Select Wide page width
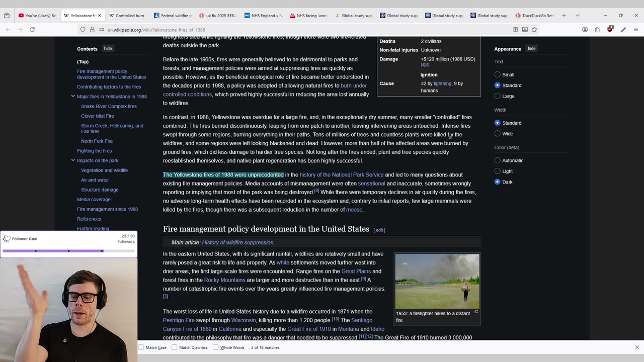Screen dimensions: 644x362 (498, 134)
